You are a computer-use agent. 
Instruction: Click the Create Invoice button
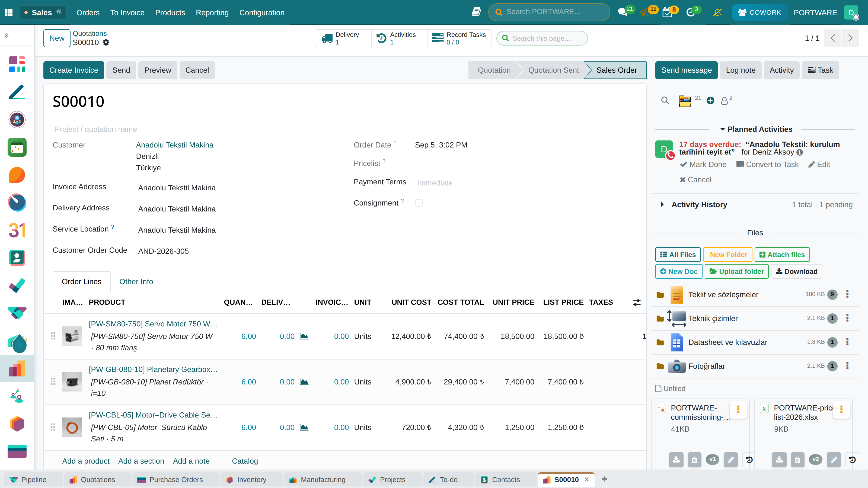point(74,70)
